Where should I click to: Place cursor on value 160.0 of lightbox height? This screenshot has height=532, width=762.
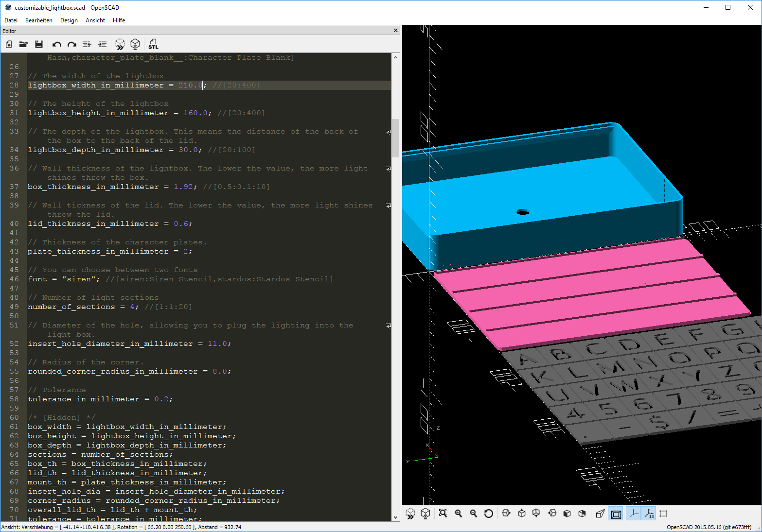click(195, 113)
